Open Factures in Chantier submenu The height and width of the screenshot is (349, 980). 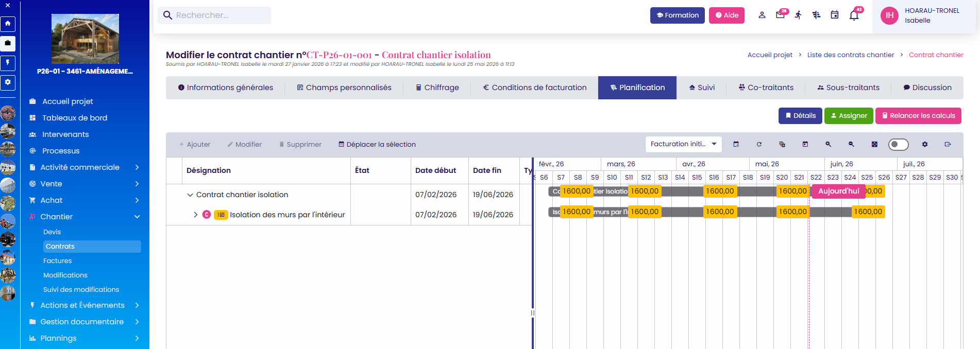tap(58, 261)
